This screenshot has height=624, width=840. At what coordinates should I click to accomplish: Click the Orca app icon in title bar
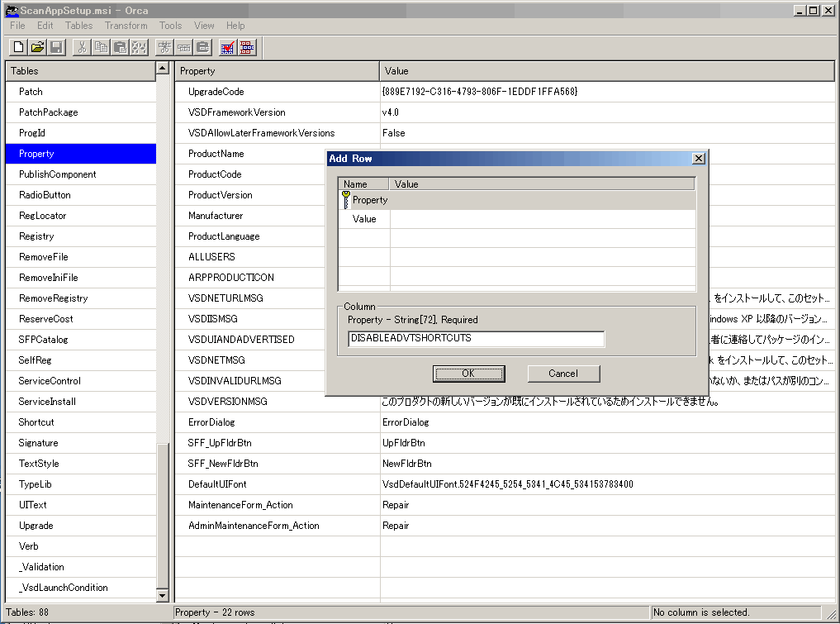coord(12,10)
